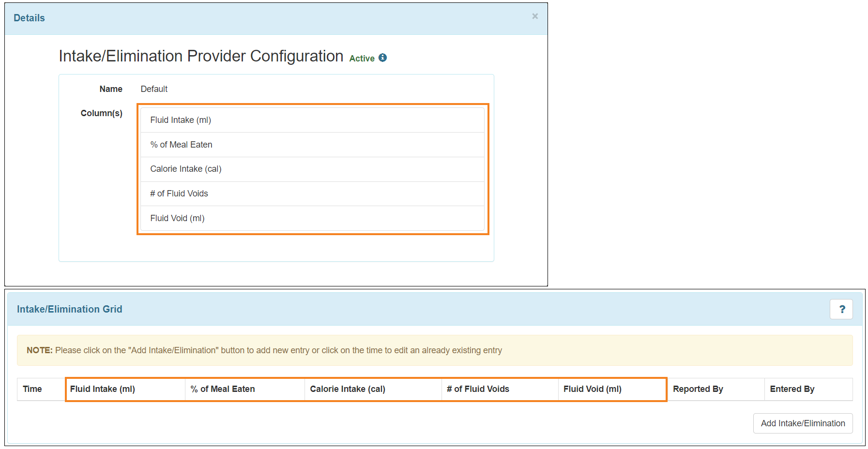Click the Add Intake/Elimination button

point(803,423)
